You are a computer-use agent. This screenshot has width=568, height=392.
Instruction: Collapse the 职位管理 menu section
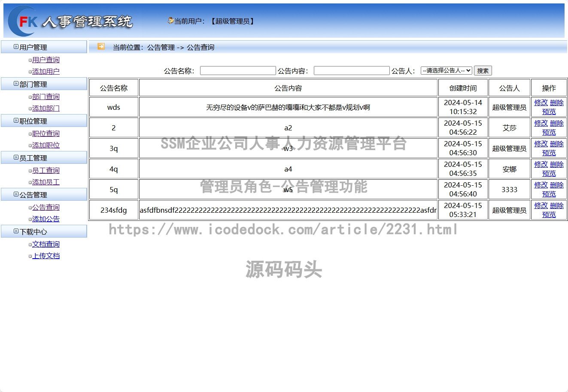pos(44,121)
